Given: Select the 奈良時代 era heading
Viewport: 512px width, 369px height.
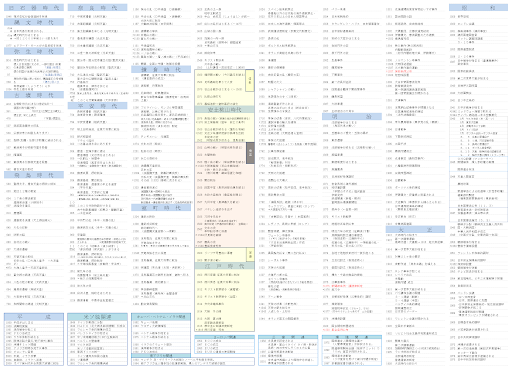Looking at the screenshot, I should coord(97,8).
